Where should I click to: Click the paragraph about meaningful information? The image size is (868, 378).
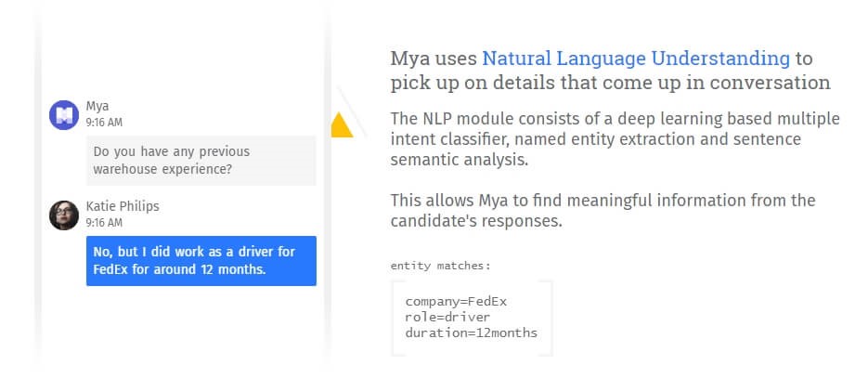pos(602,210)
